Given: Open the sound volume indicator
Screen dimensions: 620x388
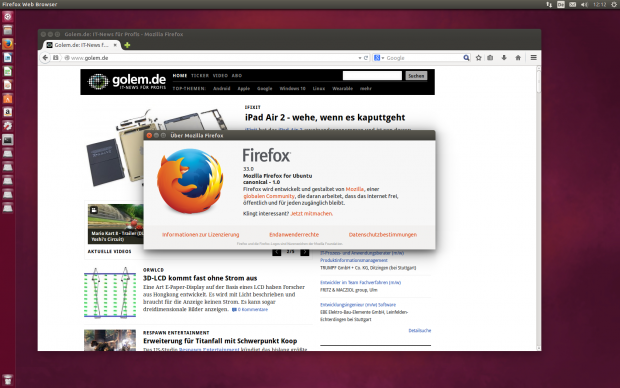Looking at the screenshot, I should [x=584, y=4].
